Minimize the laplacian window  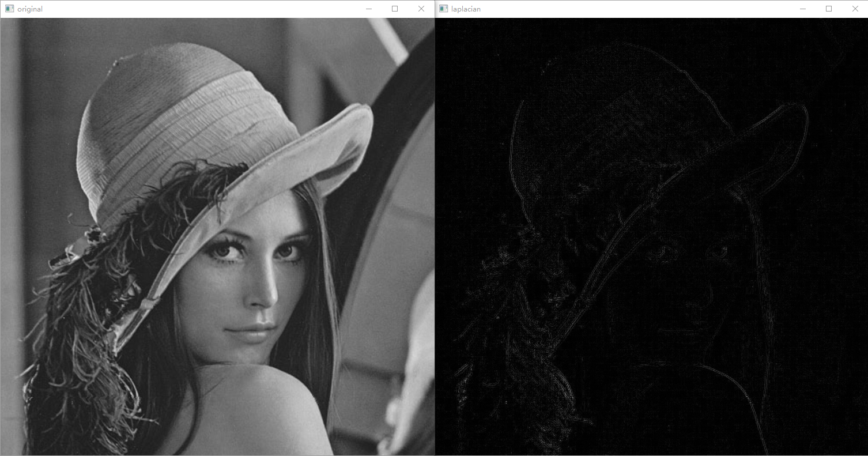click(x=802, y=9)
